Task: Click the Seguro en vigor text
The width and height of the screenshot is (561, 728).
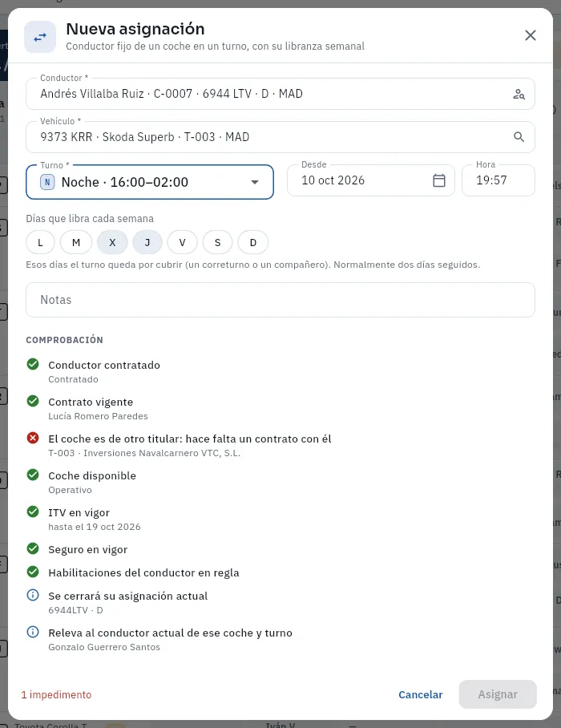Action: point(87,550)
